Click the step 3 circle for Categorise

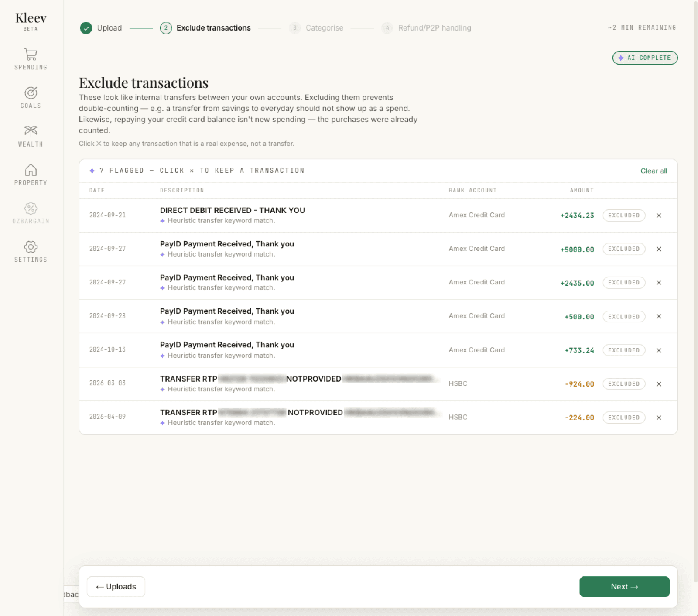(295, 28)
